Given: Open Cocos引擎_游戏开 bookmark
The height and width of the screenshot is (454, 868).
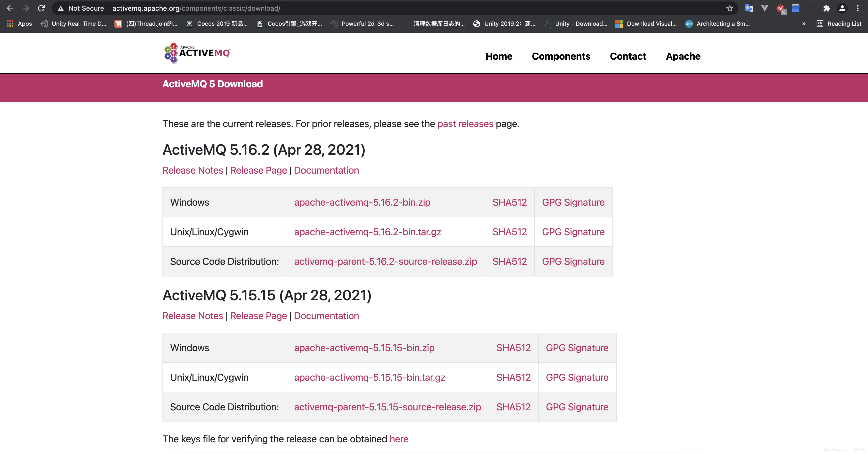Looking at the screenshot, I should 289,24.
